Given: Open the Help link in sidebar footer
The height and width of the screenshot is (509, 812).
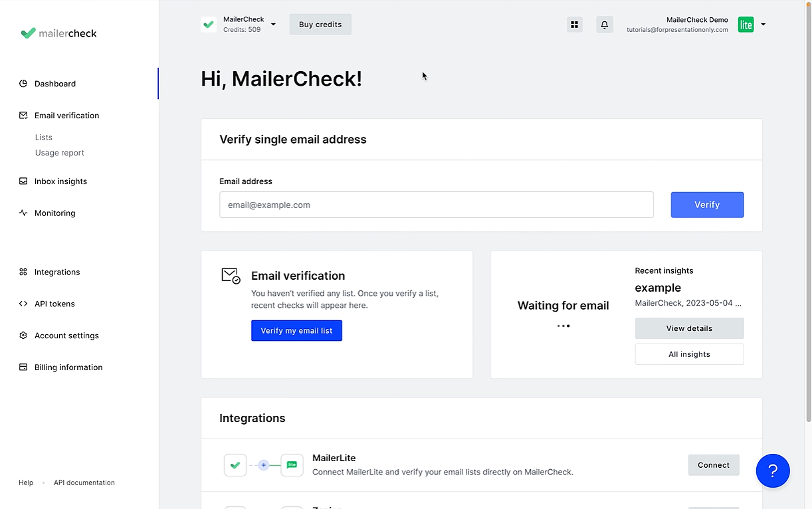Looking at the screenshot, I should click(x=26, y=483).
